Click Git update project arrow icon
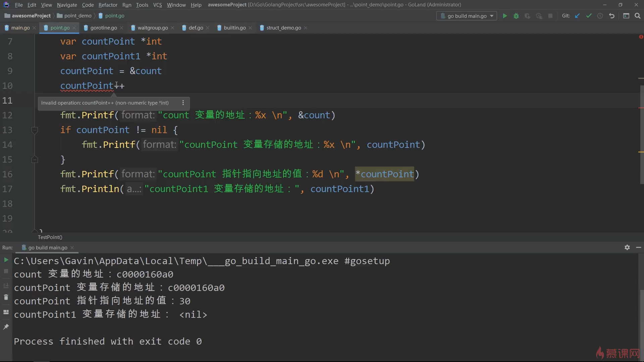 (577, 16)
